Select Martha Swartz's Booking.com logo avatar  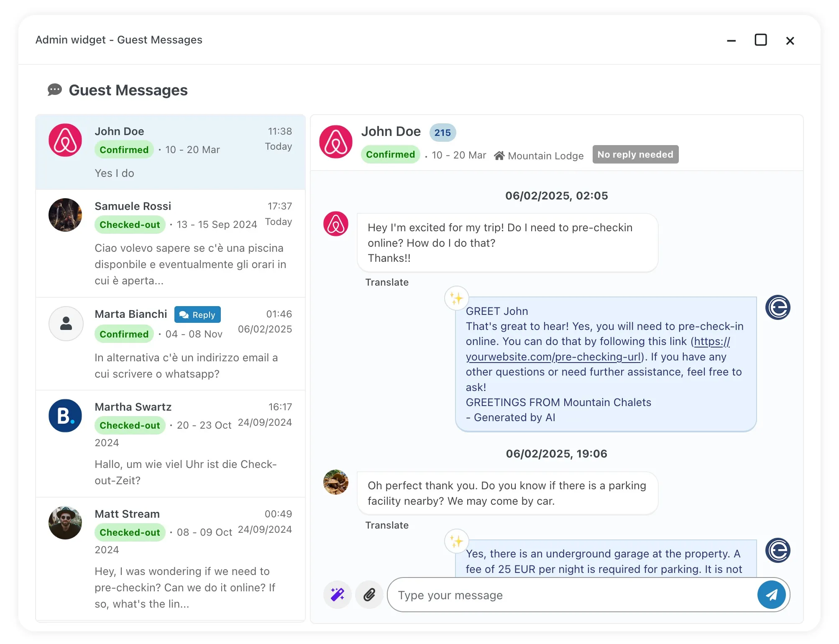[65, 416]
